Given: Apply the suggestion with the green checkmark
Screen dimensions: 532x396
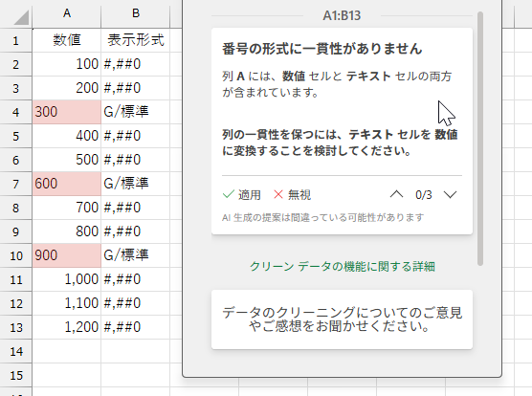Looking at the screenshot, I should (241, 194).
